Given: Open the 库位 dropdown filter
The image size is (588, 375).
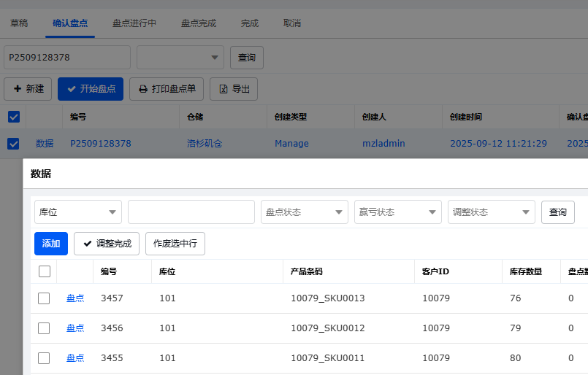Looking at the screenshot, I should pos(78,212).
